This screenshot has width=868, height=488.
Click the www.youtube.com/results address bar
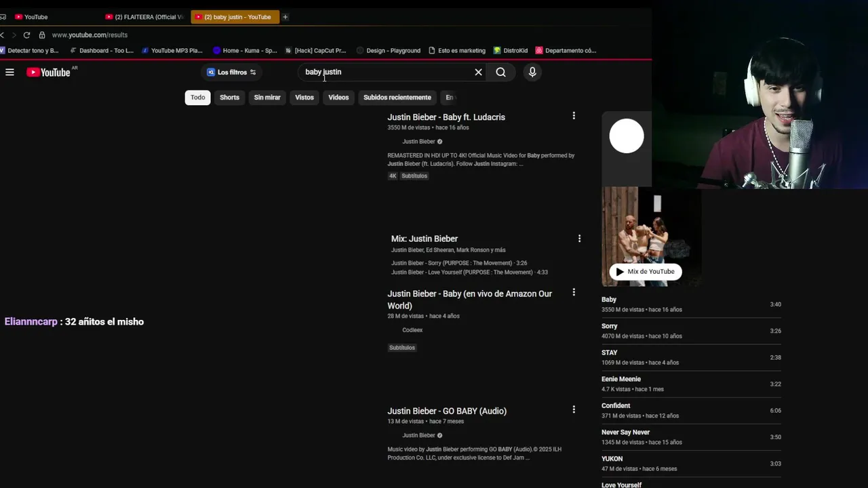point(90,35)
